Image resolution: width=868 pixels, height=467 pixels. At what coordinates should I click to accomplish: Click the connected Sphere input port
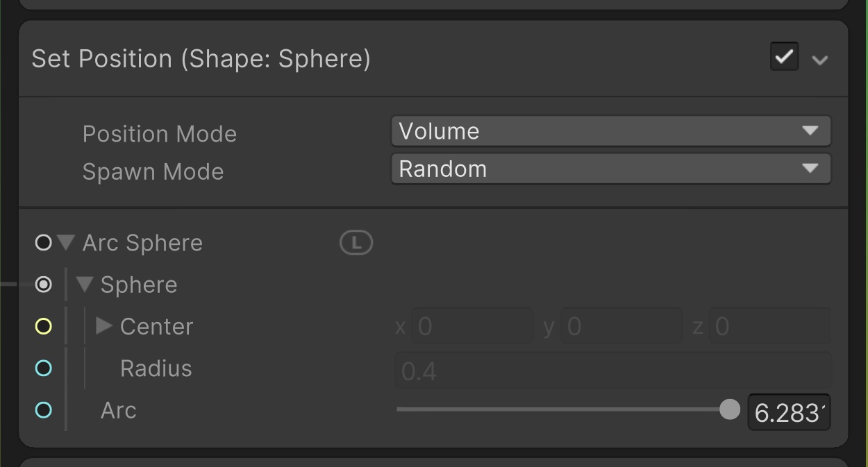click(43, 285)
